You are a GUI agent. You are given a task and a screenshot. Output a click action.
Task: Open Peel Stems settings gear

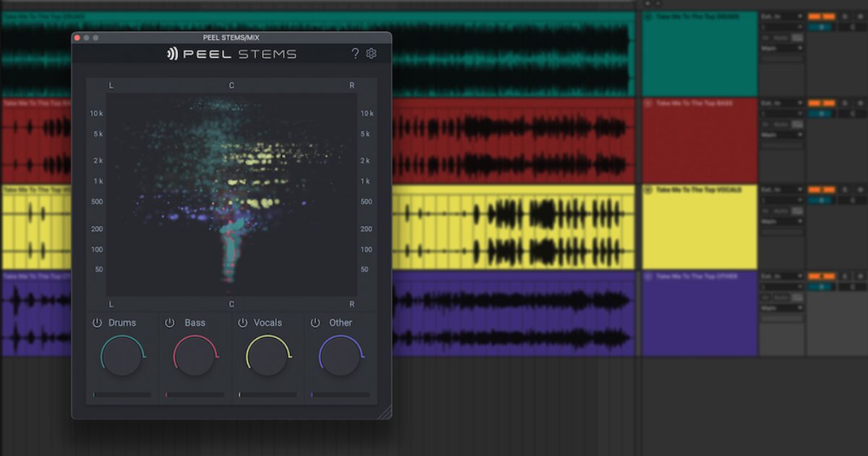372,54
